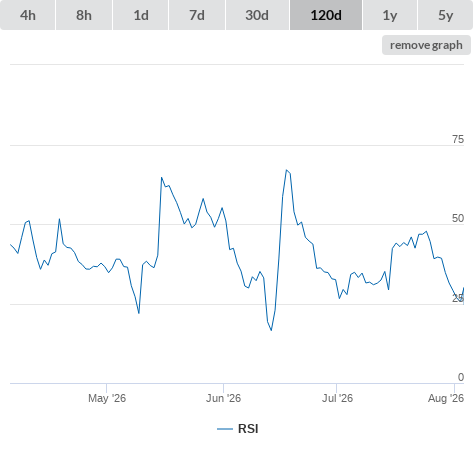Select the 4h time range tab
Image resolution: width=474 pixels, height=455 pixels.
[28, 15]
